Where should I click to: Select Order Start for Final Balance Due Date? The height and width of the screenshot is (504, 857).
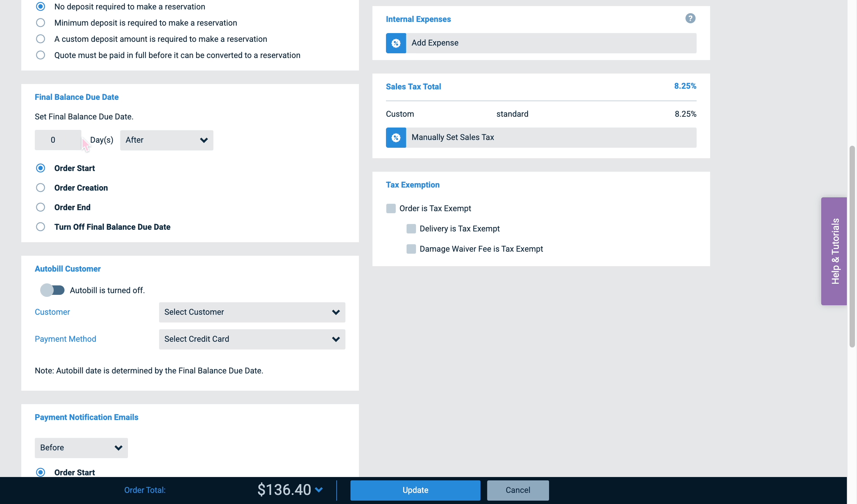41,168
